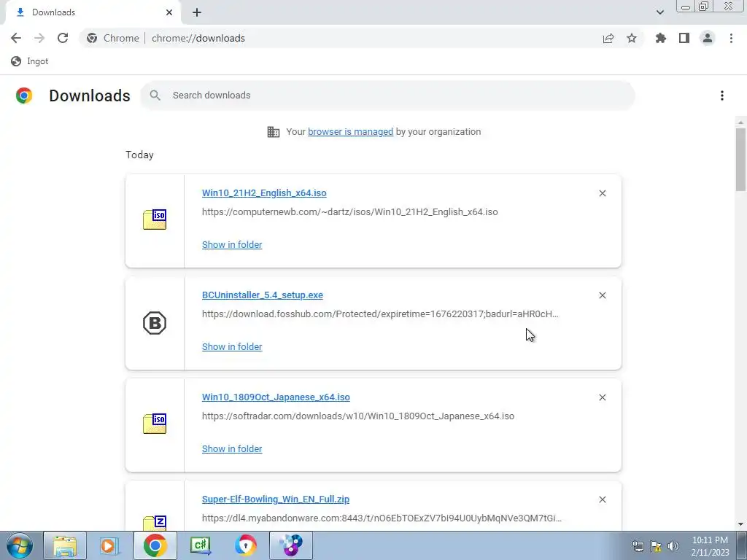Open the disc-shaped taskbar application

point(291,545)
